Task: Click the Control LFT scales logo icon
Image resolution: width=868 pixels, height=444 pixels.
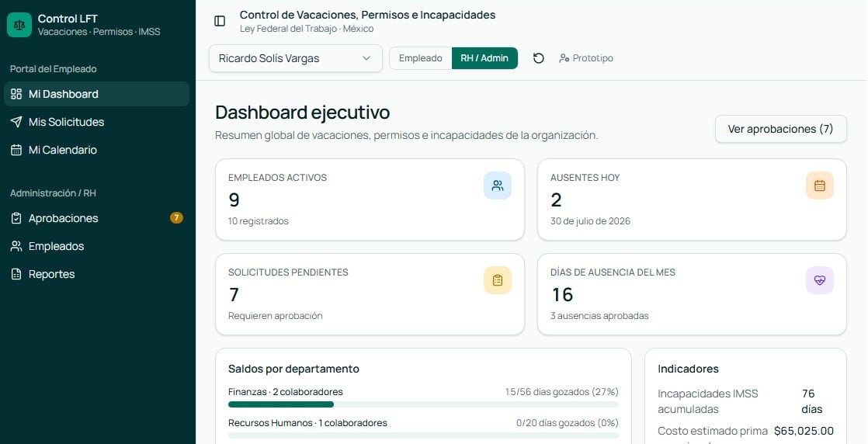Action: pyautogui.click(x=19, y=25)
